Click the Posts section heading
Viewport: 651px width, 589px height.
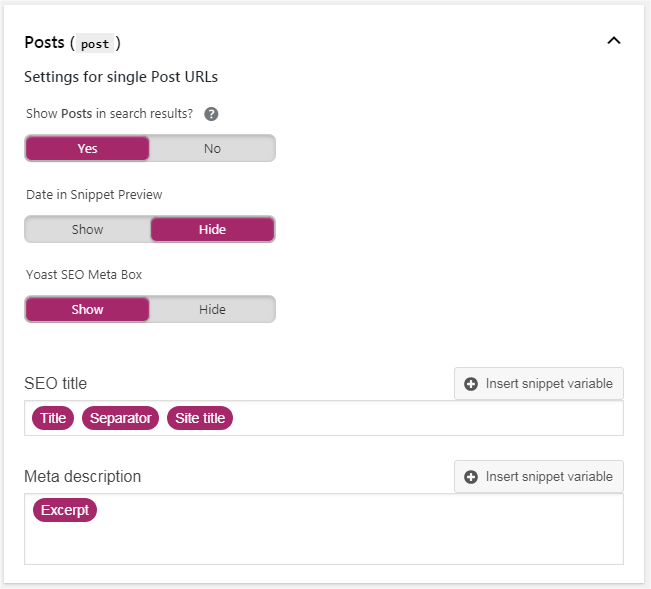click(x=44, y=43)
